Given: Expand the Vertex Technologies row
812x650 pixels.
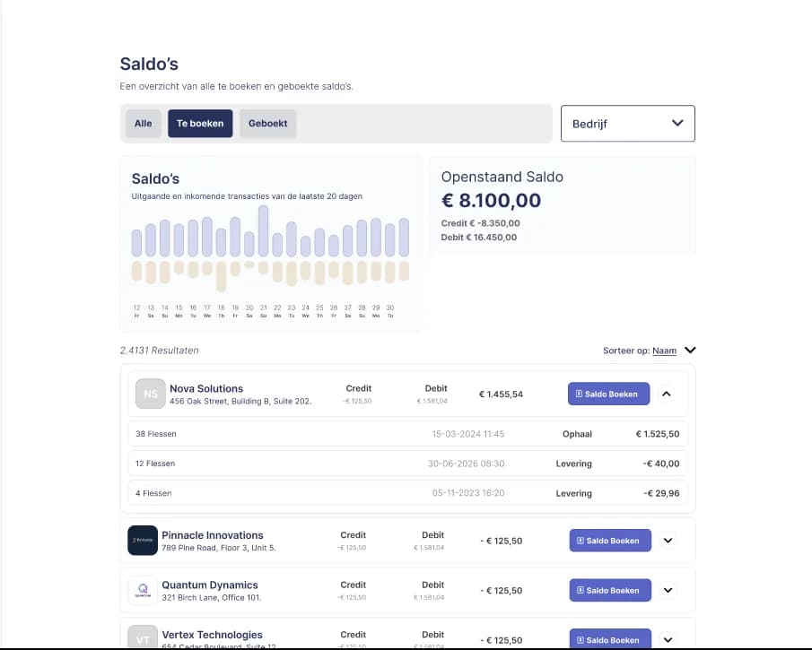Looking at the screenshot, I should [x=668, y=639].
